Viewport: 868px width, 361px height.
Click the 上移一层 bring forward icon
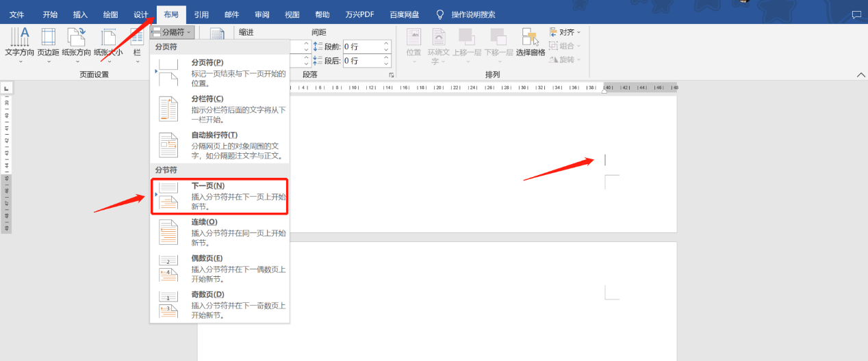pos(467,37)
